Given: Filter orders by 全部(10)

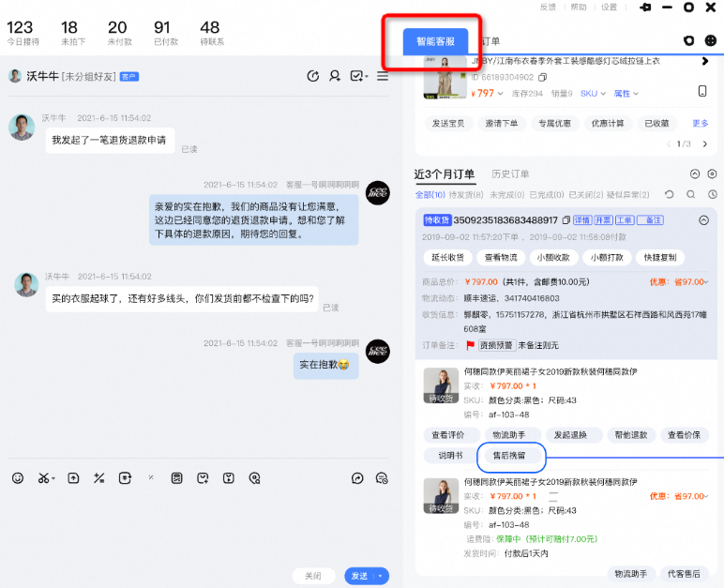Looking at the screenshot, I should pos(430,194).
